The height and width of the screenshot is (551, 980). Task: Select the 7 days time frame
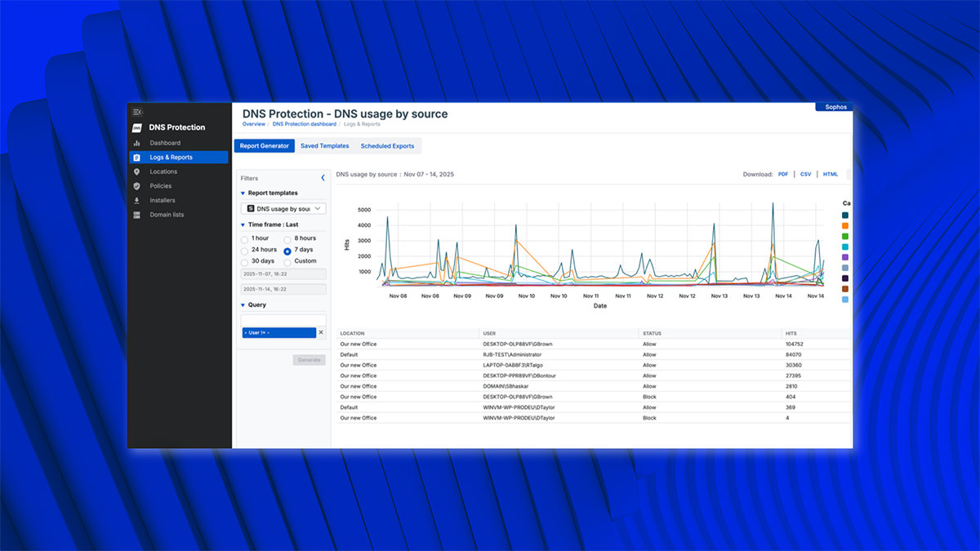click(x=287, y=250)
